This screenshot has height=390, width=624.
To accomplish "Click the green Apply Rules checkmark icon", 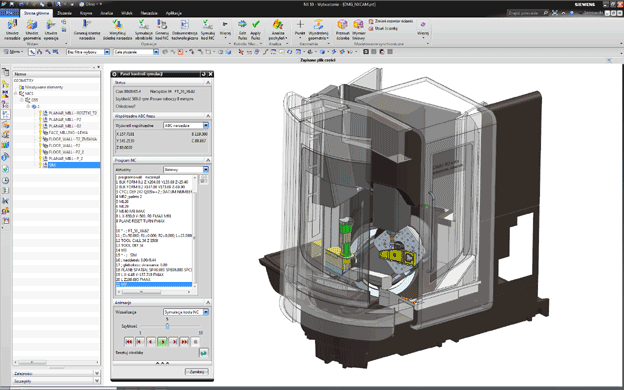I will (255, 25).
